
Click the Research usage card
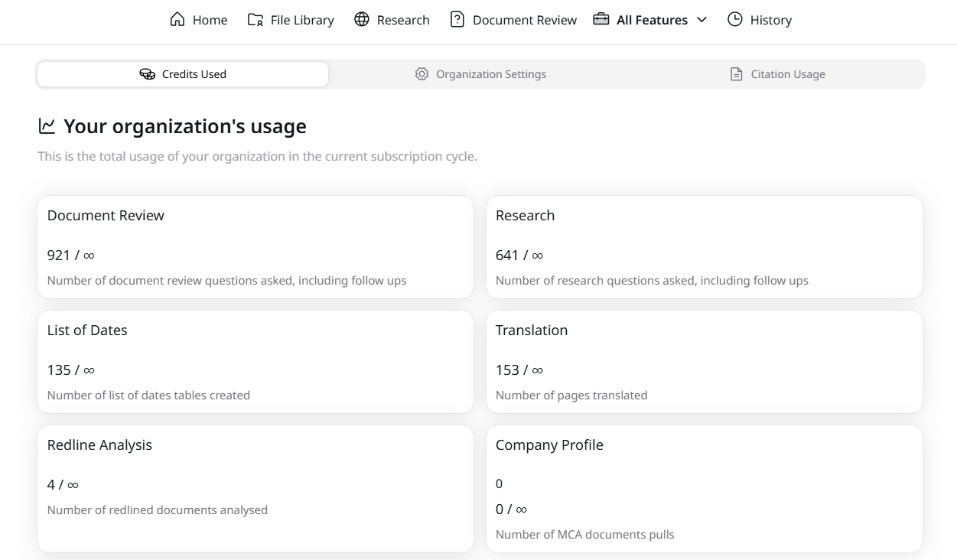(704, 246)
